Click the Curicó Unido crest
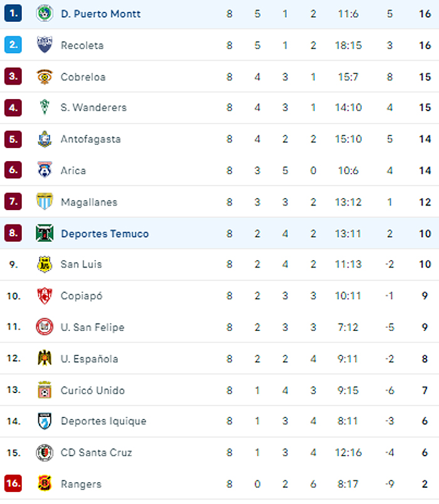The height and width of the screenshot is (504, 439). (45, 390)
